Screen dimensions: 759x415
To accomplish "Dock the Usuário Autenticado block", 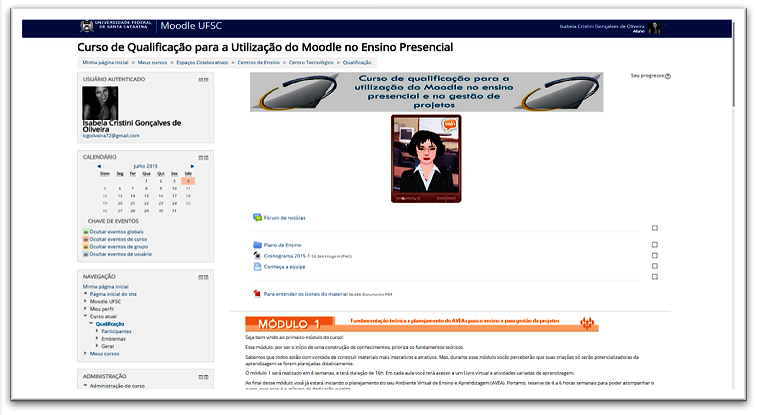I will 206,79.
